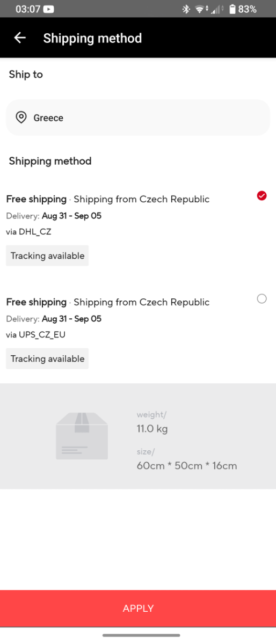This screenshot has height=644, width=276.
Task: Go back using the arrow icon
Action: [20, 38]
